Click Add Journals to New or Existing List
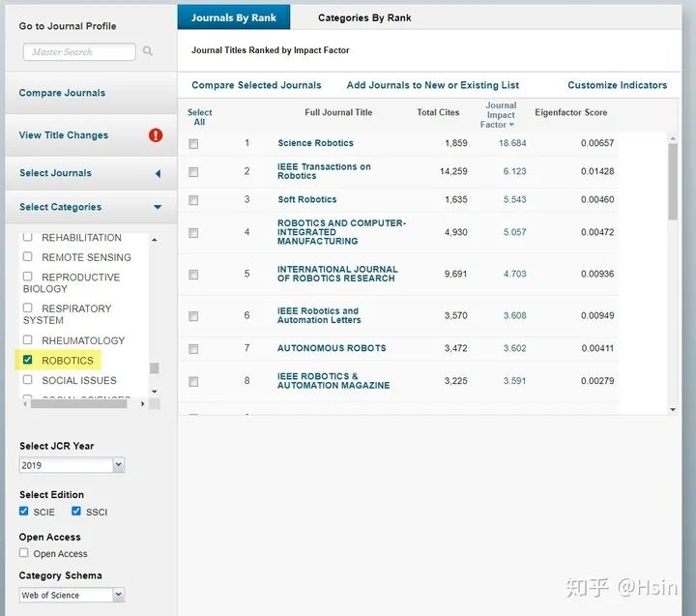 [433, 85]
